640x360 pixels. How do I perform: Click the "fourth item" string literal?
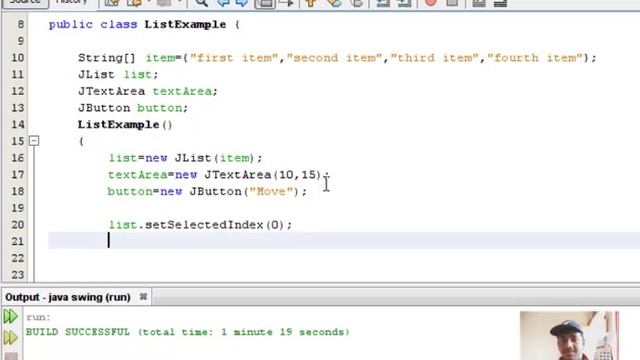pyautogui.click(x=535, y=58)
